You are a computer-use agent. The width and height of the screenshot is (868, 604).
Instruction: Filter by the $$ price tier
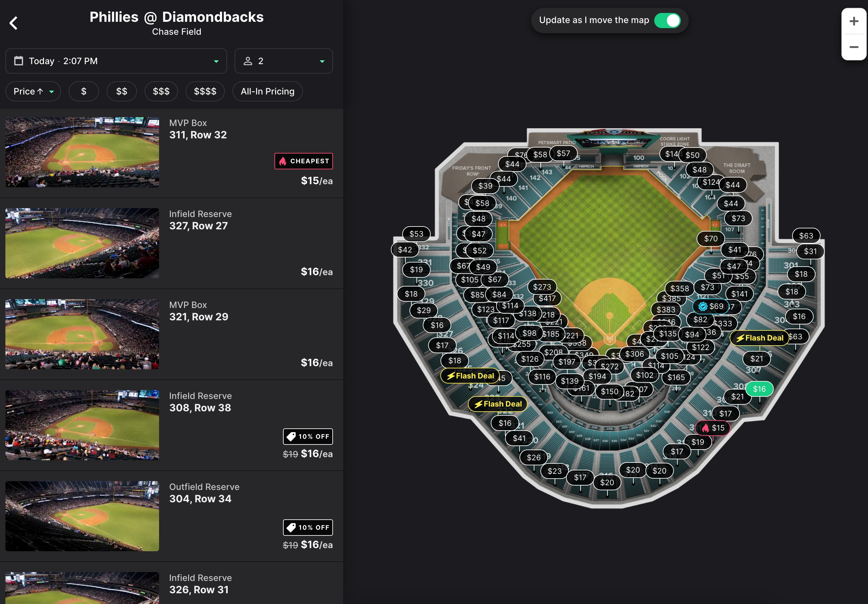(121, 91)
